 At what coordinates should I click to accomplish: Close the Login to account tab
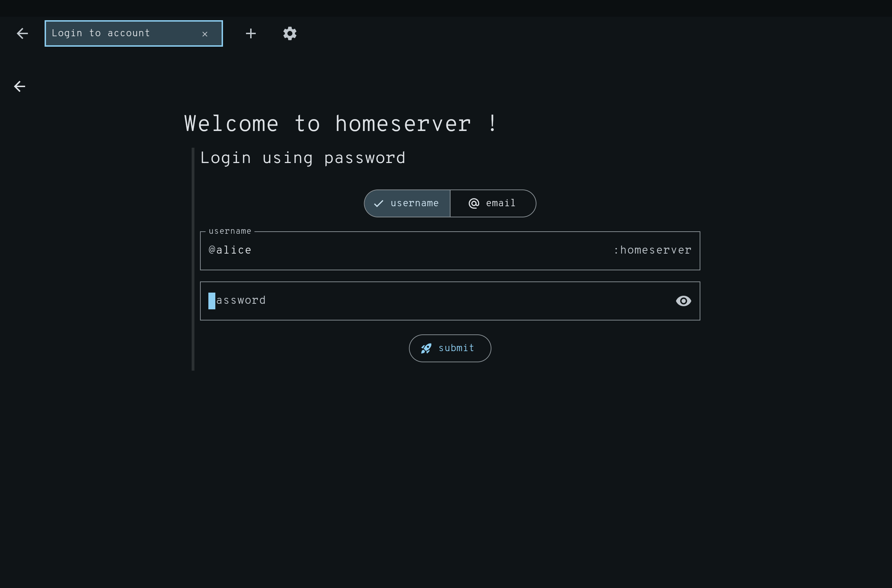(x=205, y=34)
